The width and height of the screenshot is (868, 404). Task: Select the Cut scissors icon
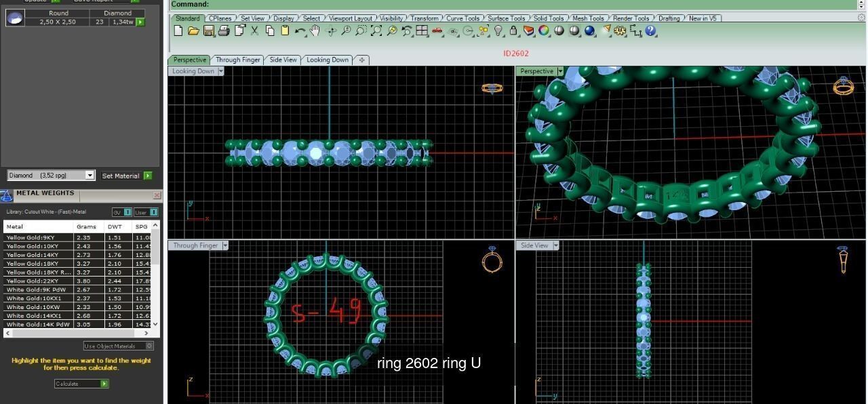click(254, 31)
